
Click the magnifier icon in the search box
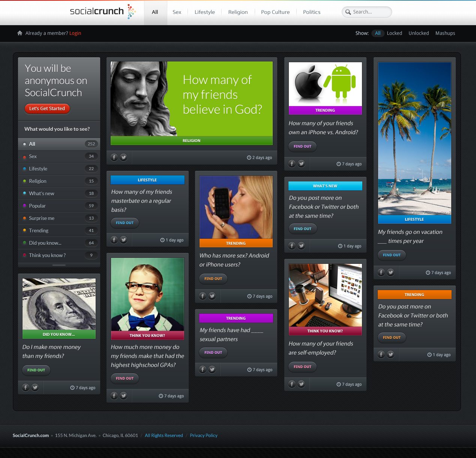point(348,12)
